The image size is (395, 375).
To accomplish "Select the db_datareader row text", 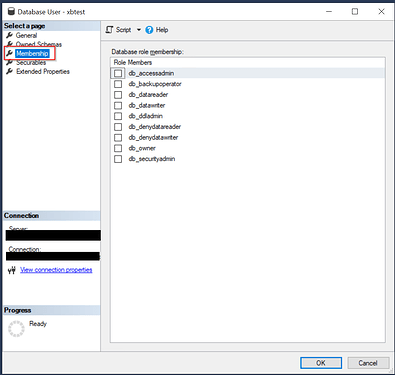I will pos(148,95).
